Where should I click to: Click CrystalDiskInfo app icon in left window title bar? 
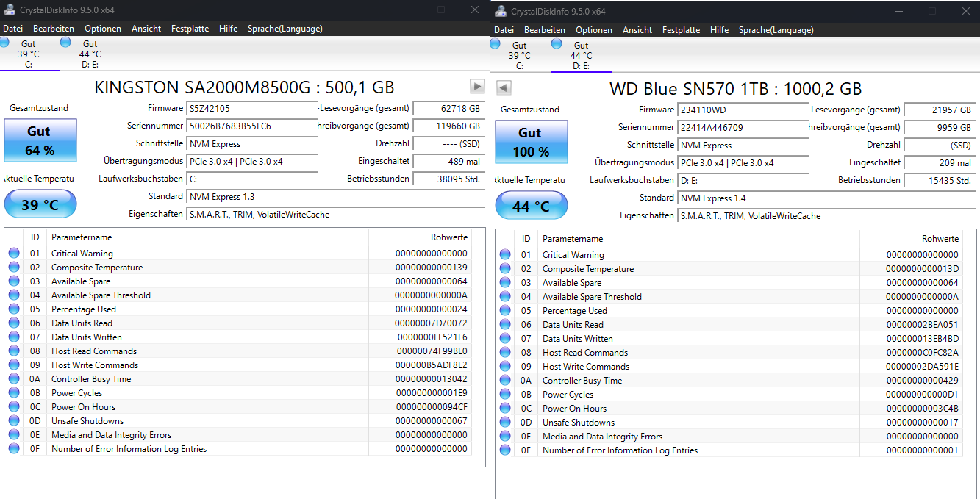click(10, 10)
